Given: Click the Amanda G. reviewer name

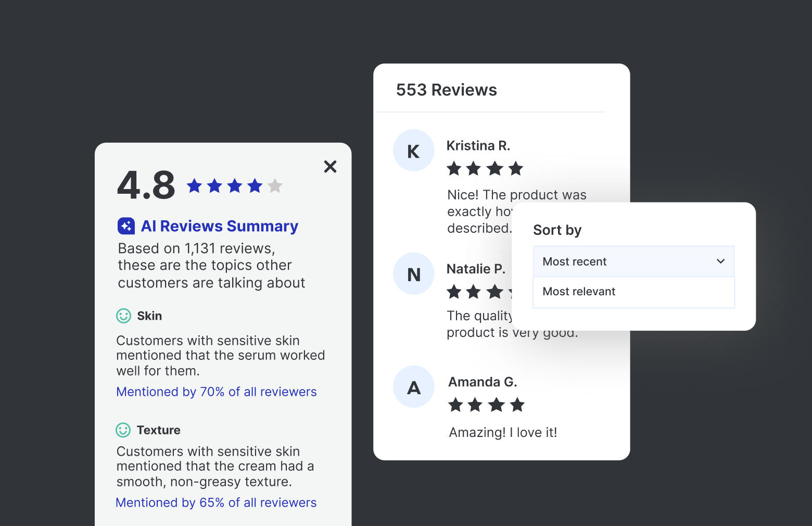Looking at the screenshot, I should 483,382.
